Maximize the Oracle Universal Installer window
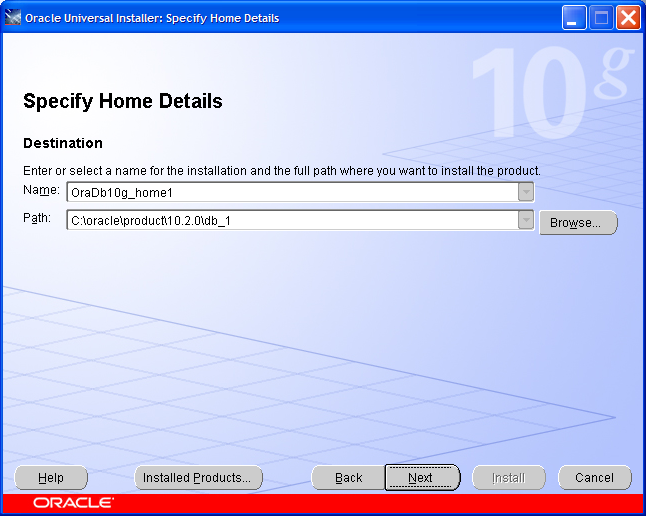The width and height of the screenshot is (646, 516). click(x=601, y=18)
